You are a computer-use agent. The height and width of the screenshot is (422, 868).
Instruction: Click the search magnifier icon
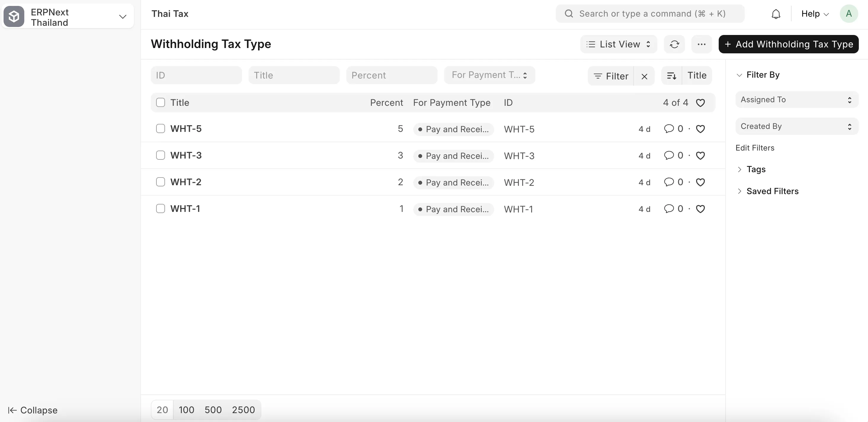coord(569,13)
